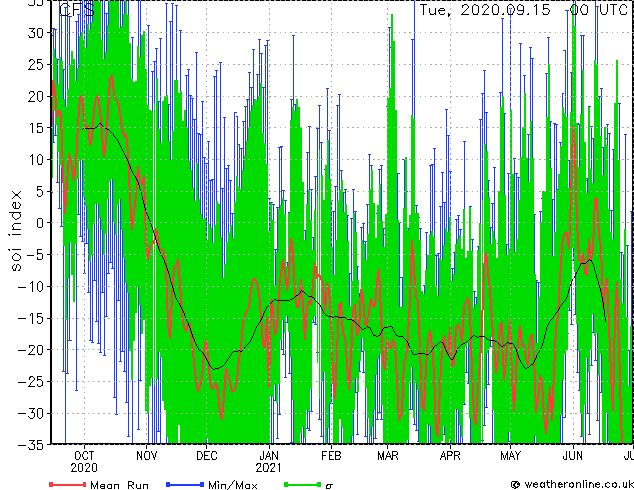634x490 pixels.
Task: Click the red Mean Run legend line
Action: [x=68, y=484]
